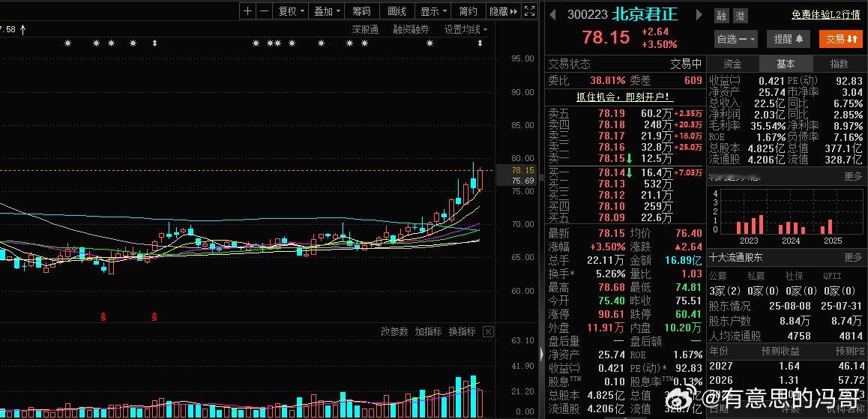
Task: Switch to the 指数 tab
Action: tap(839, 64)
